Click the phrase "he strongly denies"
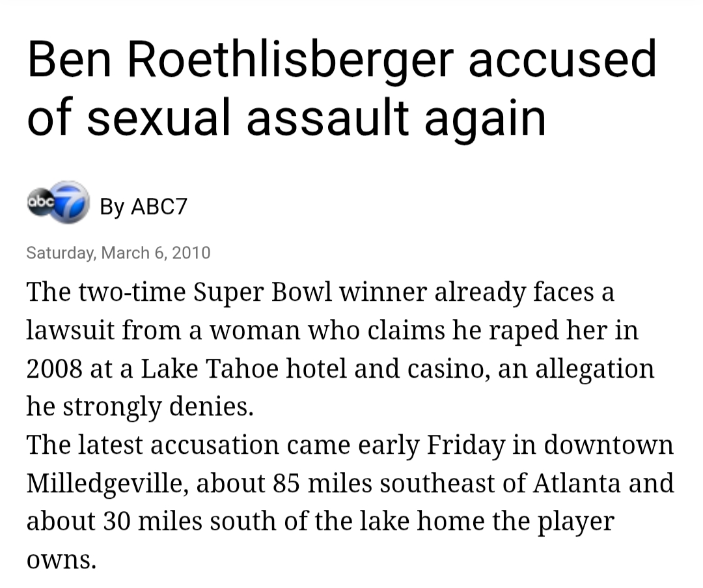Screen dimensions: 703x588 click(x=139, y=407)
